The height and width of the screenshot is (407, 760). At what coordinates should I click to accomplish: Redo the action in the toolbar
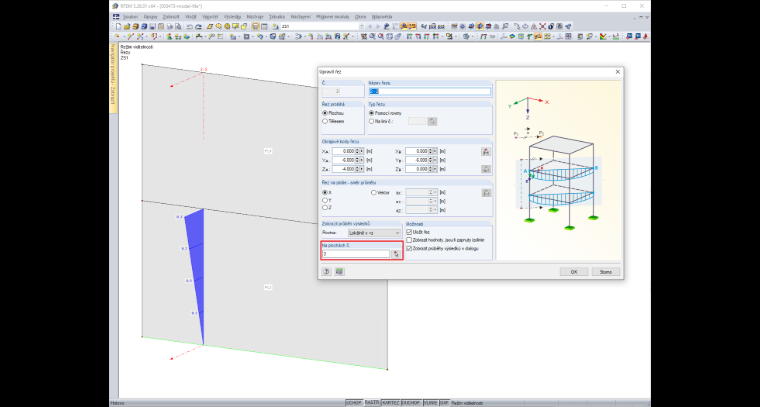[x=199, y=26]
